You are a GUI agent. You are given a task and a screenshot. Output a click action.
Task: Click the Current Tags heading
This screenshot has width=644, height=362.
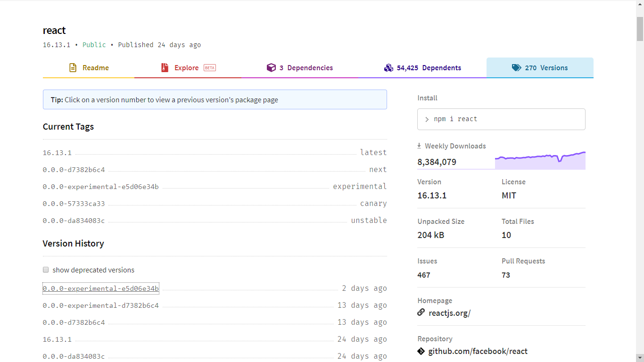68,127
